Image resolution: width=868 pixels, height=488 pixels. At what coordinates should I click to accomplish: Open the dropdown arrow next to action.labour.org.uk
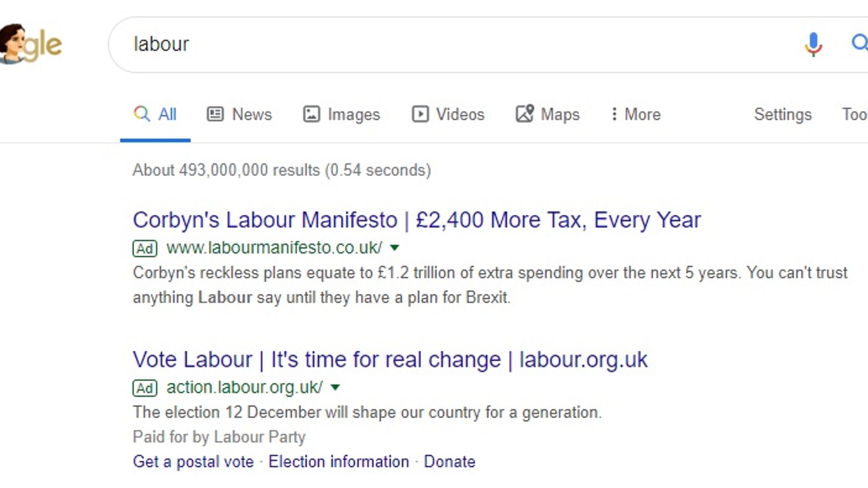(x=335, y=388)
